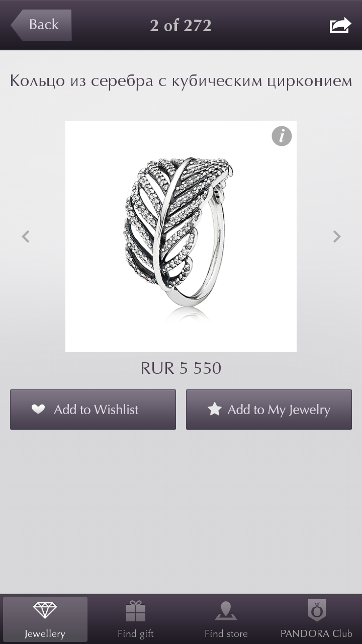This screenshot has width=362, height=644.
Task: Select the Jewellery tab label
Action: tap(45, 634)
